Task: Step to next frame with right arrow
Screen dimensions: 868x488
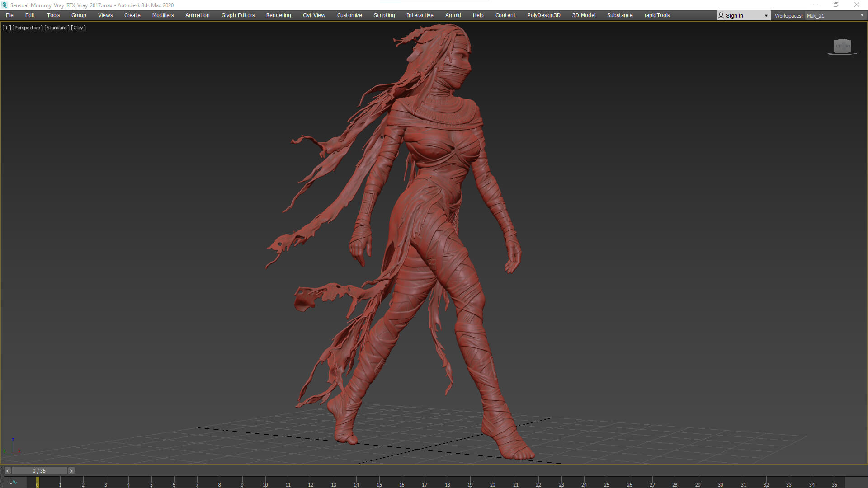Action: tap(71, 471)
